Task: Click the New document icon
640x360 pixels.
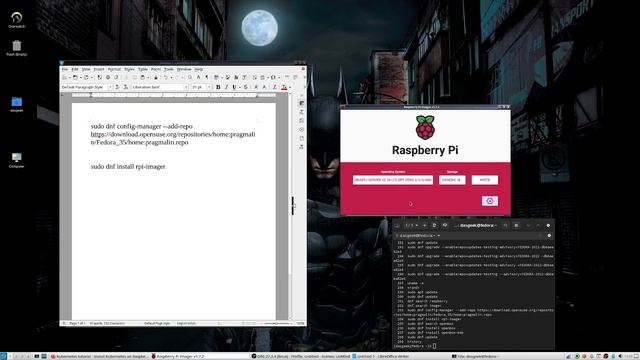Action: pos(64,77)
